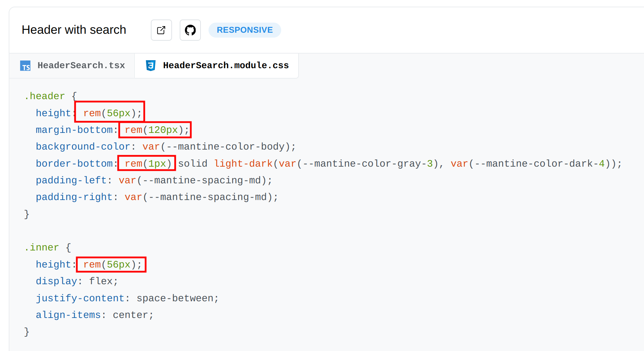This screenshot has height=351, width=644.
Task: Click the .inner class selector
Action: (42, 247)
